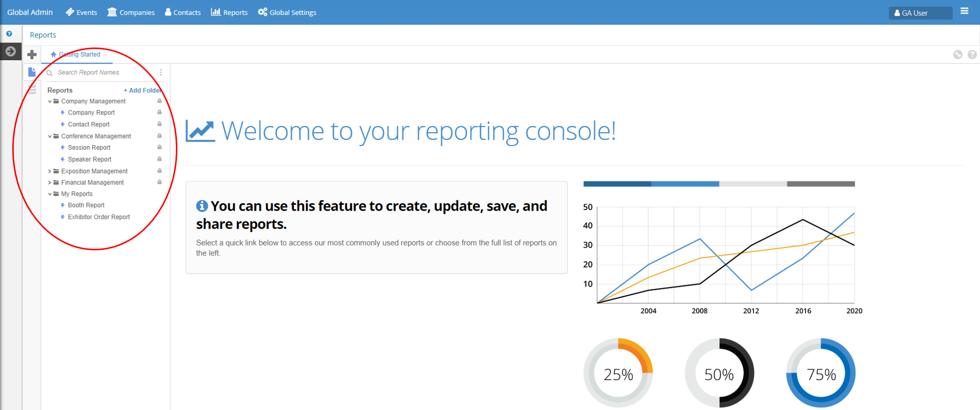Open the GA User account button
Screen dimensions: 980x410
[x=920, y=13]
